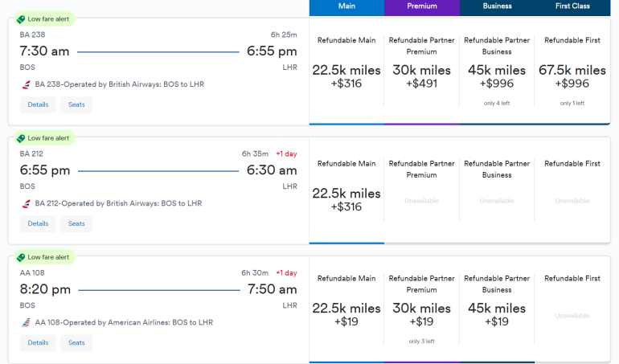Switch to the Main cabin tab
The width and height of the screenshot is (619, 364).
(x=346, y=6)
